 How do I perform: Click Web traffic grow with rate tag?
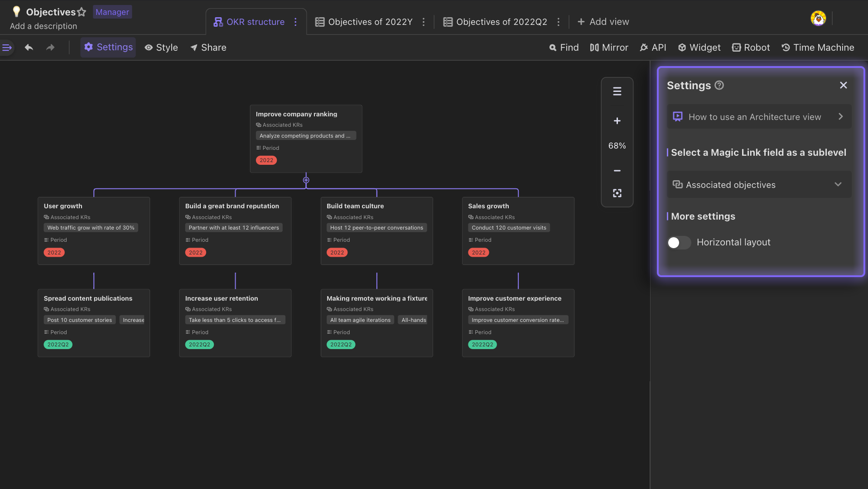(91, 228)
